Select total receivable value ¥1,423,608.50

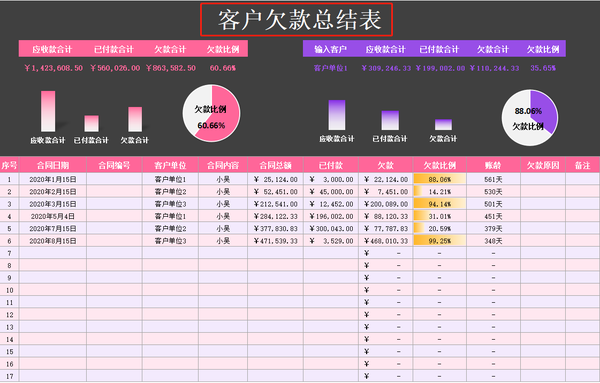pyautogui.click(x=53, y=68)
